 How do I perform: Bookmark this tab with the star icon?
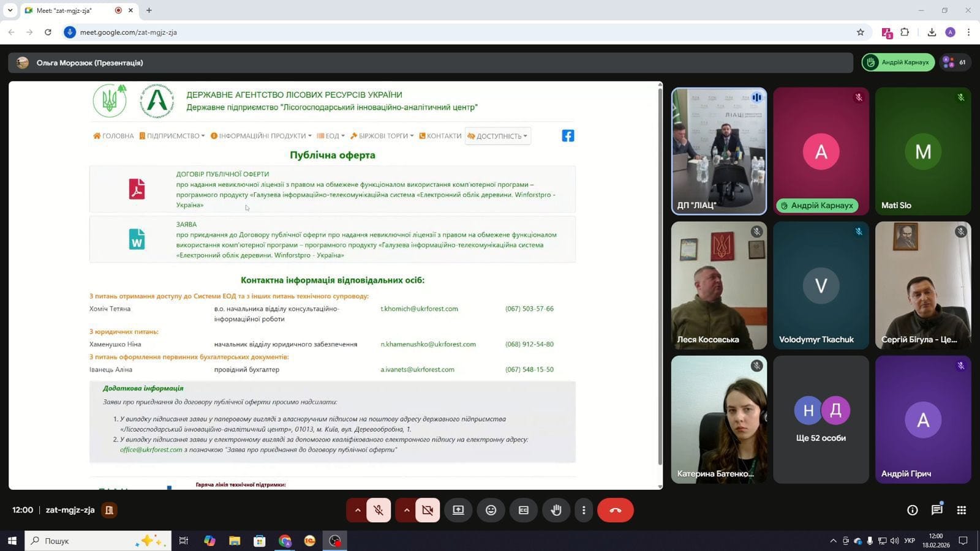pyautogui.click(x=860, y=32)
